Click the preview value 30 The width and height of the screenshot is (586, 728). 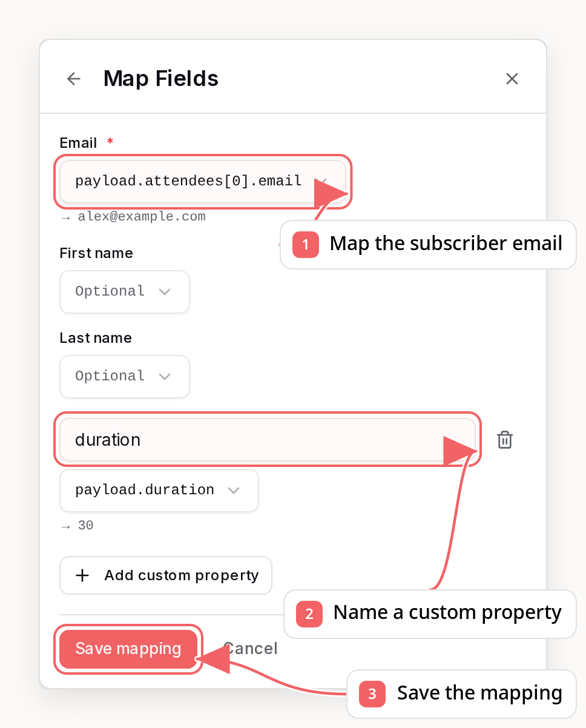85,526
